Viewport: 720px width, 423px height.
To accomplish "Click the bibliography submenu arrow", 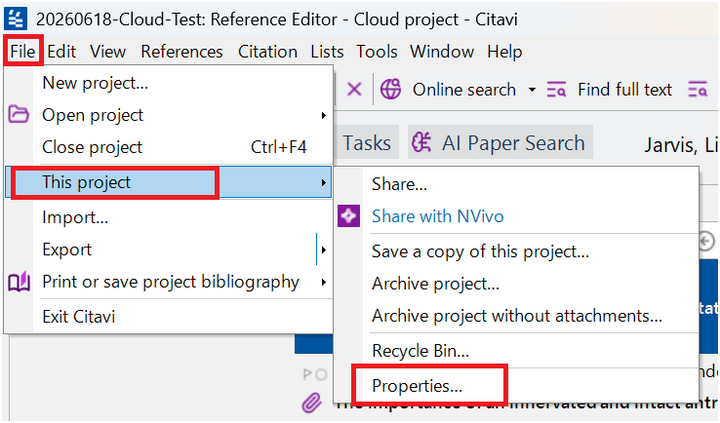I will [324, 282].
